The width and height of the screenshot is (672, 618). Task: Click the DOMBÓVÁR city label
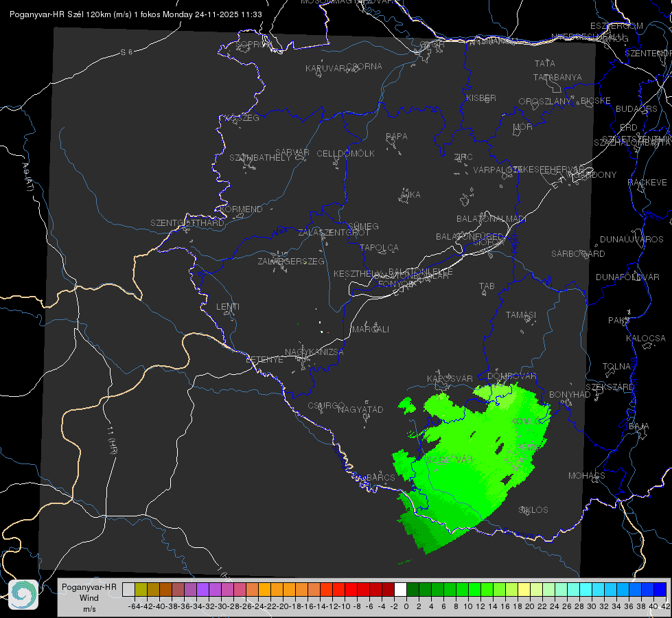(511, 376)
